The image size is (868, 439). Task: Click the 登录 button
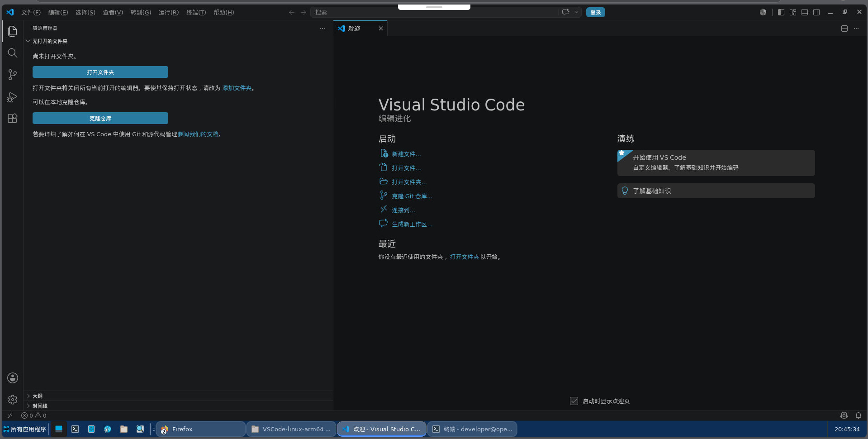(x=595, y=12)
